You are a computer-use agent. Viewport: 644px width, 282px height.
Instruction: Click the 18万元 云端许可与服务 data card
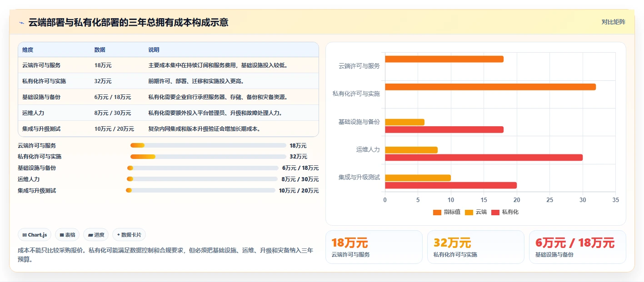click(374, 247)
